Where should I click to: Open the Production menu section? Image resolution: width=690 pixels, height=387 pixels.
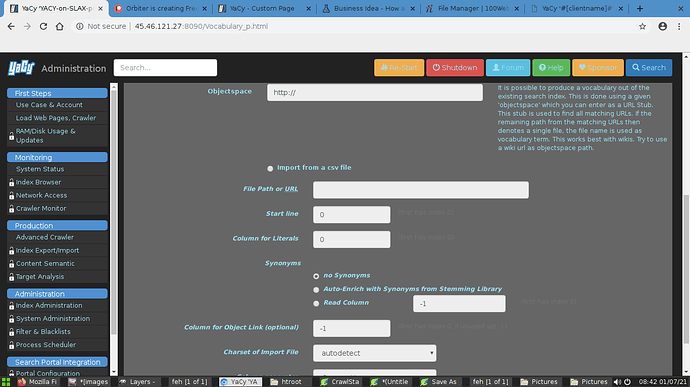57,225
